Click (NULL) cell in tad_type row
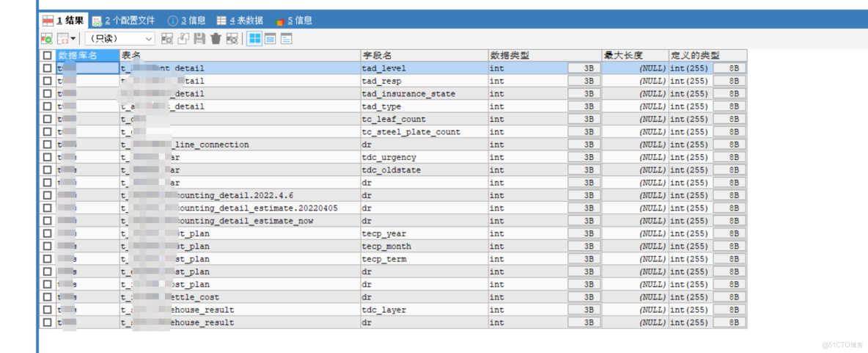Image resolution: width=868 pixels, height=353 pixels. tap(635, 106)
